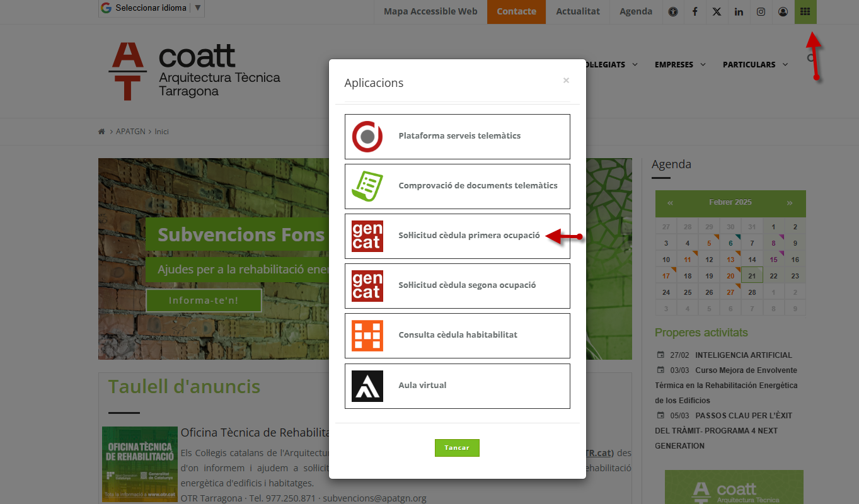Go to next month in calendar
The height and width of the screenshot is (504, 859).
click(x=789, y=203)
